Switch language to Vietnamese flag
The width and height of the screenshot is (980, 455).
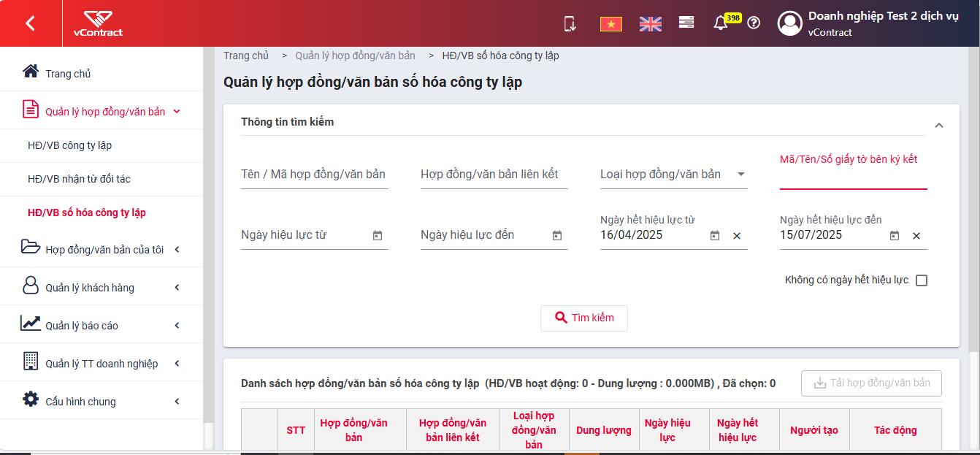[x=610, y=23]
